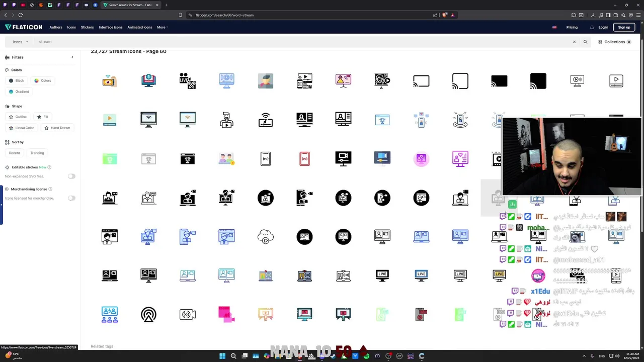The image size is (644, 362).
Task: Click the Sign up button
Action: (624, 27)
